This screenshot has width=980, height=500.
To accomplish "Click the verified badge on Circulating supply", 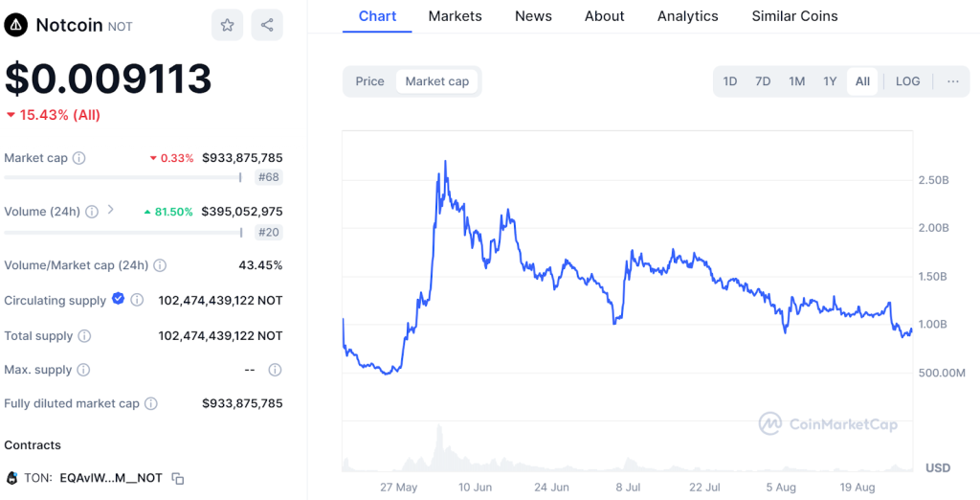I will [x=119, y=299].
